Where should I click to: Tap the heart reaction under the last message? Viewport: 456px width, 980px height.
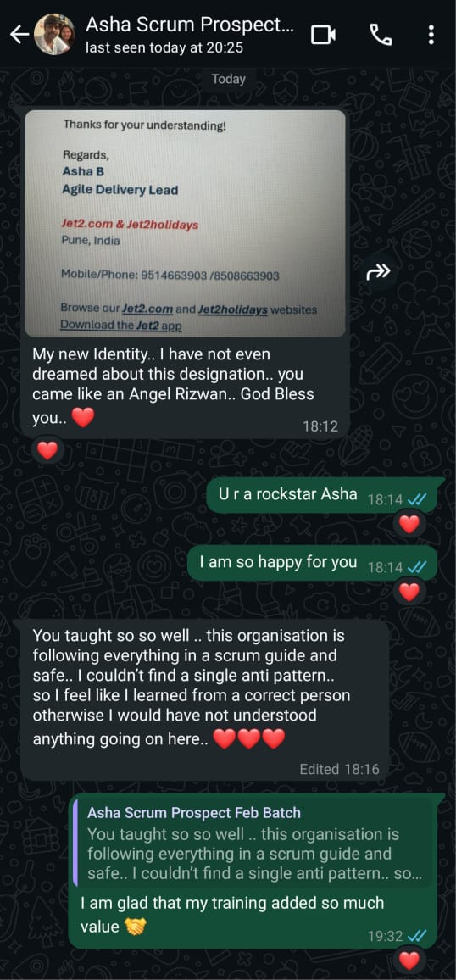[x=409, y=961]
